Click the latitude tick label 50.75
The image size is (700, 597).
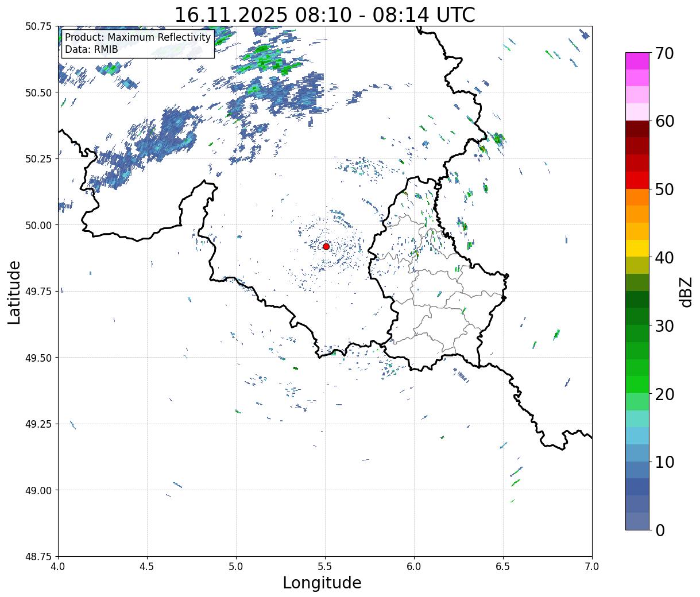coord(38,26)
